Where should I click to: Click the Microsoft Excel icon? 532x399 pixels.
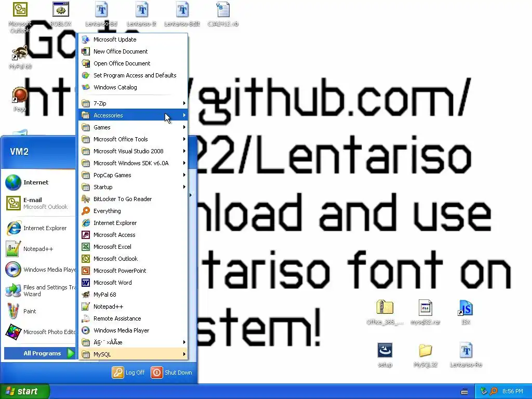click(x=86, y=247)
